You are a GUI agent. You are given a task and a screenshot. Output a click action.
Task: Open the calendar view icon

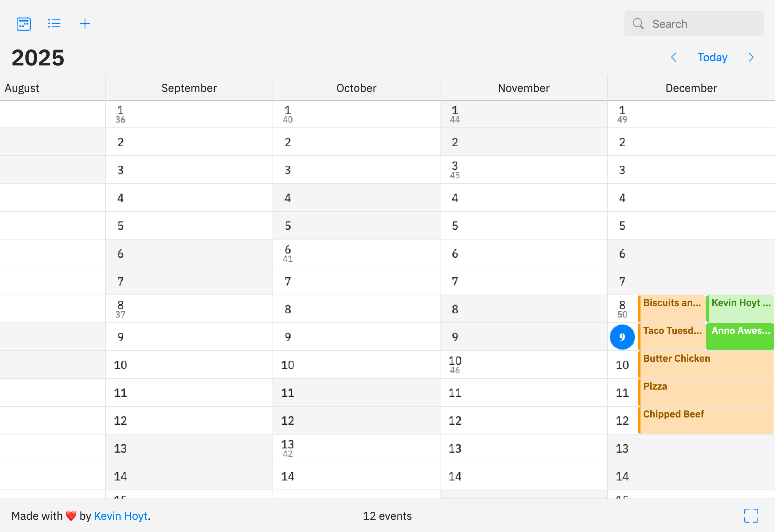(23, 23)
